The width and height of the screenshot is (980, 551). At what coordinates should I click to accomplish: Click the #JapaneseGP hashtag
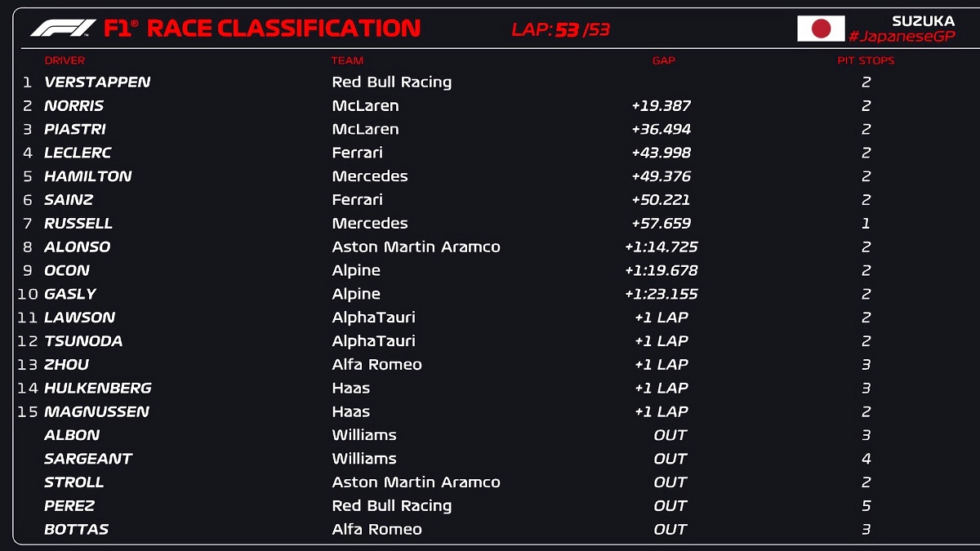[x=902, y=37]
